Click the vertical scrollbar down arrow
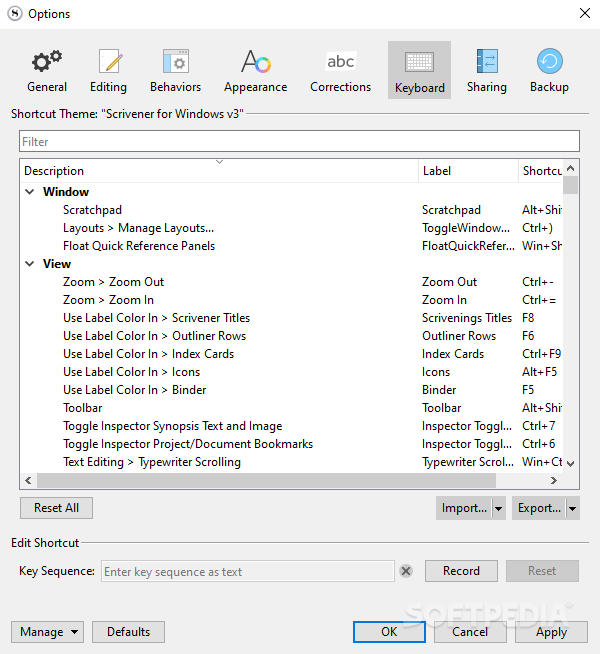This screenshot has height=654, width=600. coord(571,463)
